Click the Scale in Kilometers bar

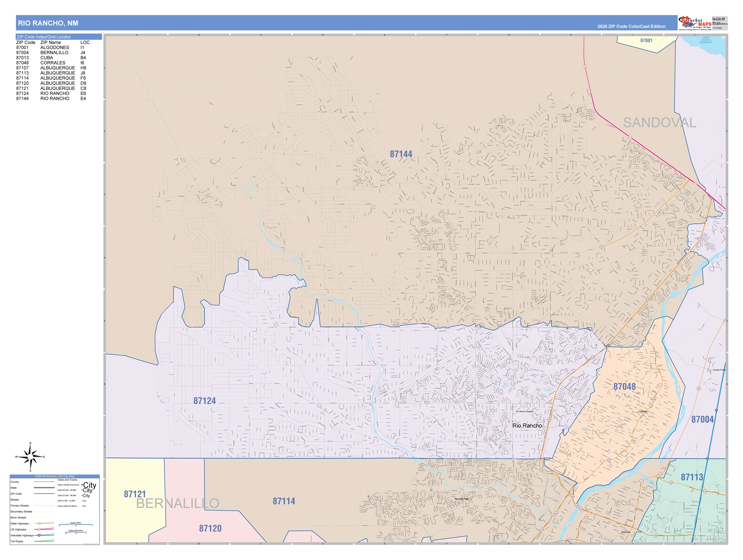76,532
